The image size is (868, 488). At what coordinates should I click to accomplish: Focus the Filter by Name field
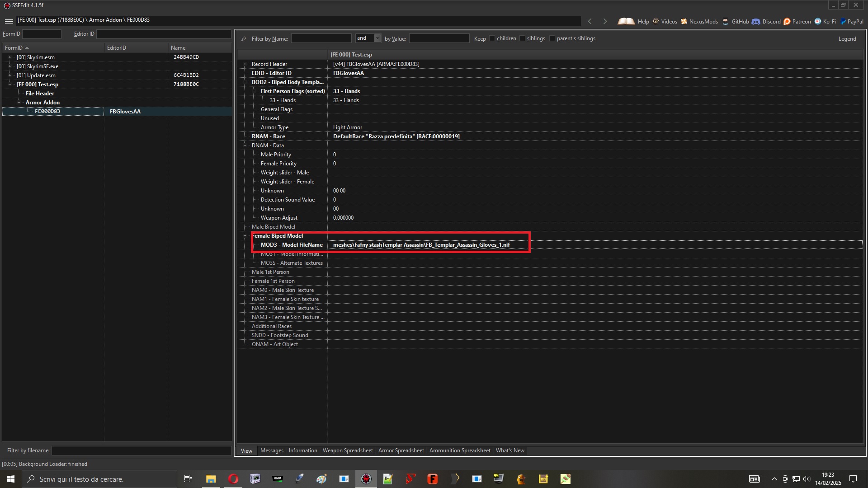[x=321, y=38]
